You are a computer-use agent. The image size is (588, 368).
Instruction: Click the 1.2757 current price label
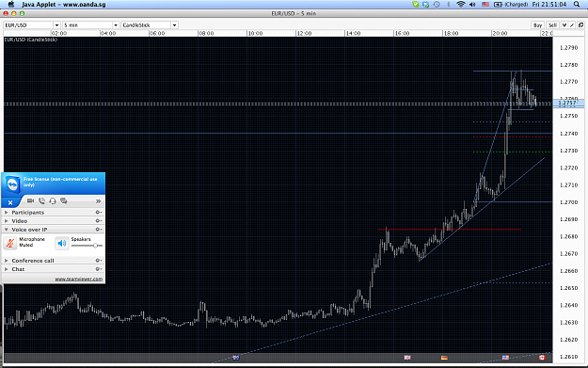(x=567, y=103)
